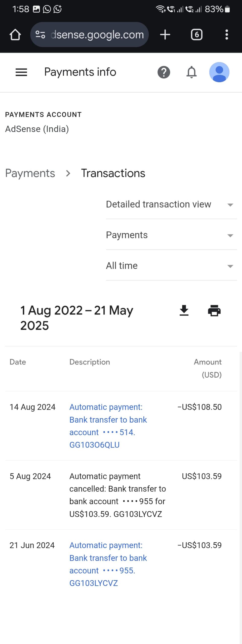
Task: Open the account profile avatar
Action: click(x=219, y=72)
